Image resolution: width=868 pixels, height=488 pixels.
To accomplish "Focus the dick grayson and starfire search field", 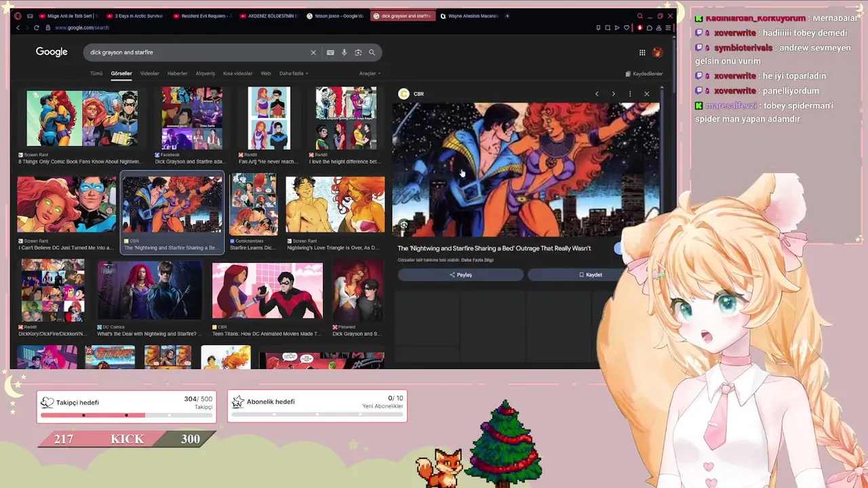I will point(197,52).
